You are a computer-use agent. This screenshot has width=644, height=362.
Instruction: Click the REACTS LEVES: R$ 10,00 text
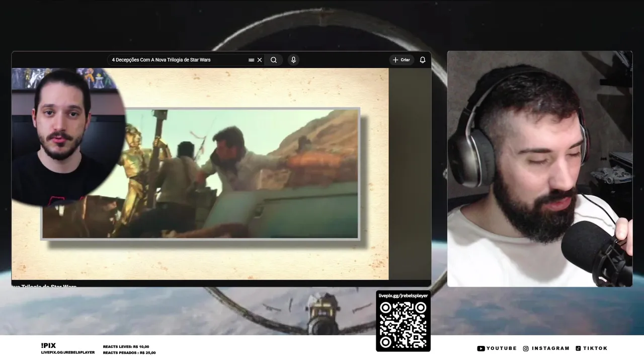coord(126,346)
